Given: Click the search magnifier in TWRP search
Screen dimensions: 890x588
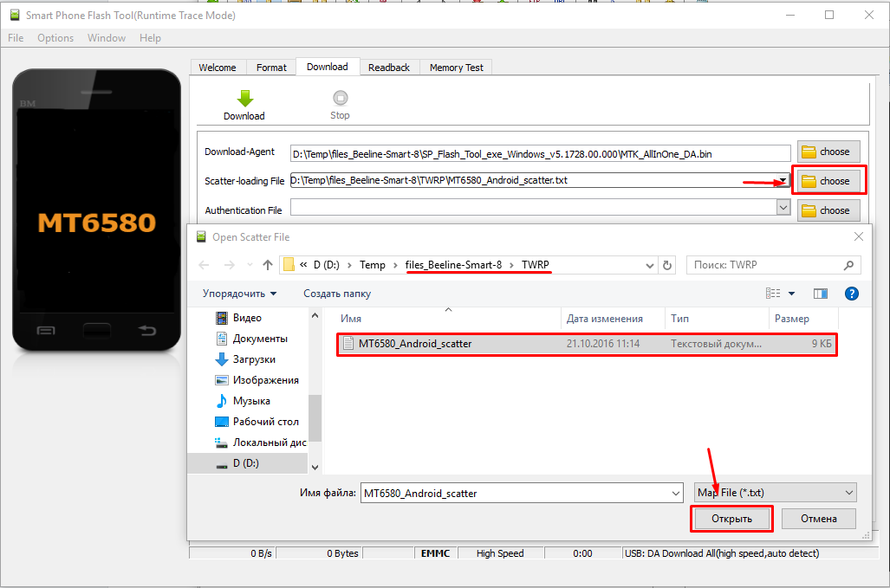Looking at the screenshot, I should tap(849, 265).
